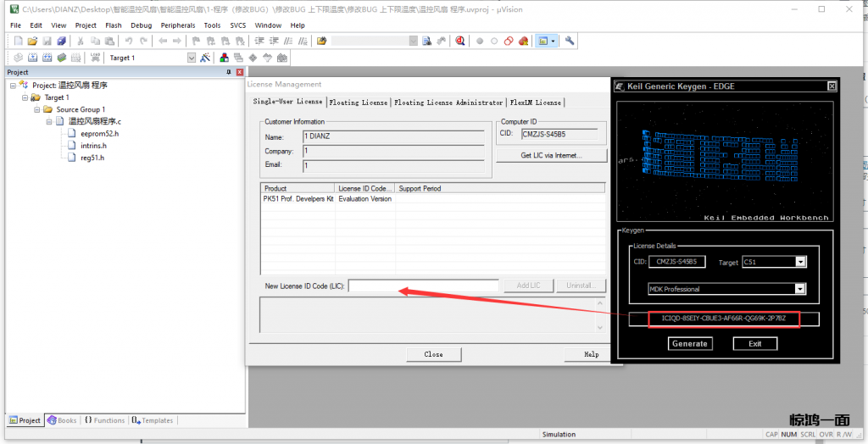868x444 pixels.
Task: Switch to the Floating License tab
Action: click(x=358, y=103)
